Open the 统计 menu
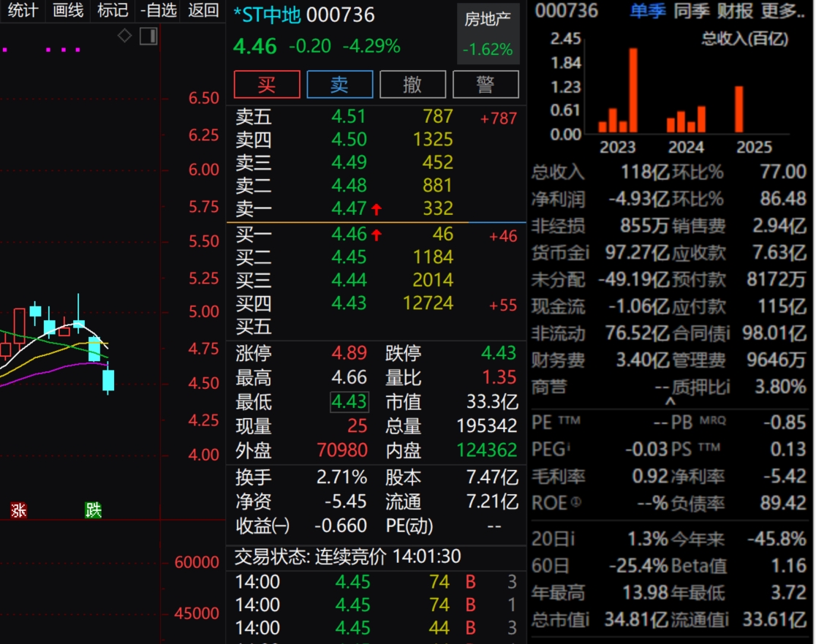This screenshot has height=644, width=816. click(x=23, y=10)
